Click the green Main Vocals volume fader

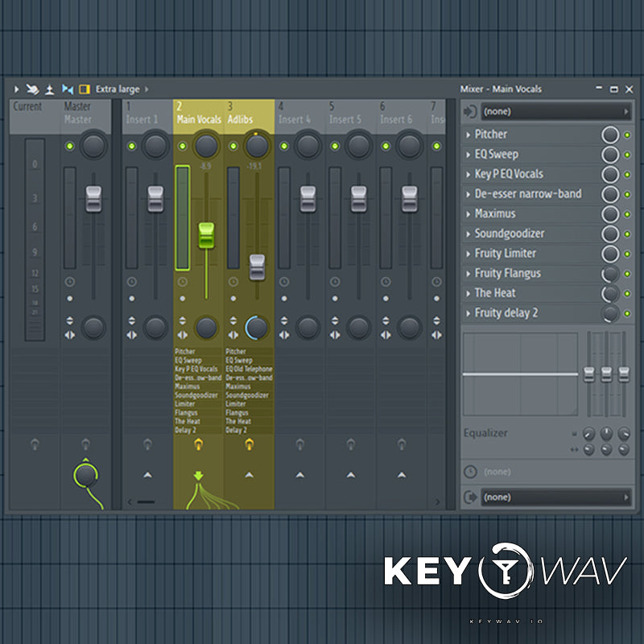tap(206, 234)
